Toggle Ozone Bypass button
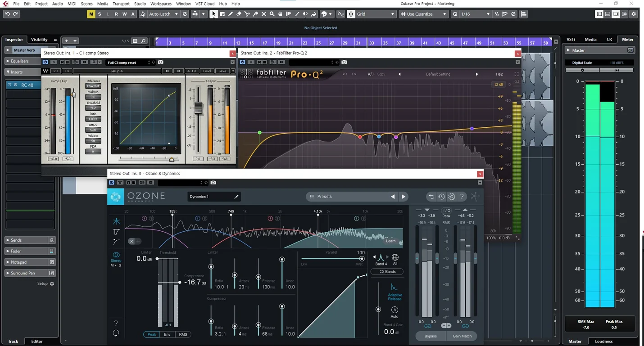This screenshot has height=346, width=644. (431, 336)
